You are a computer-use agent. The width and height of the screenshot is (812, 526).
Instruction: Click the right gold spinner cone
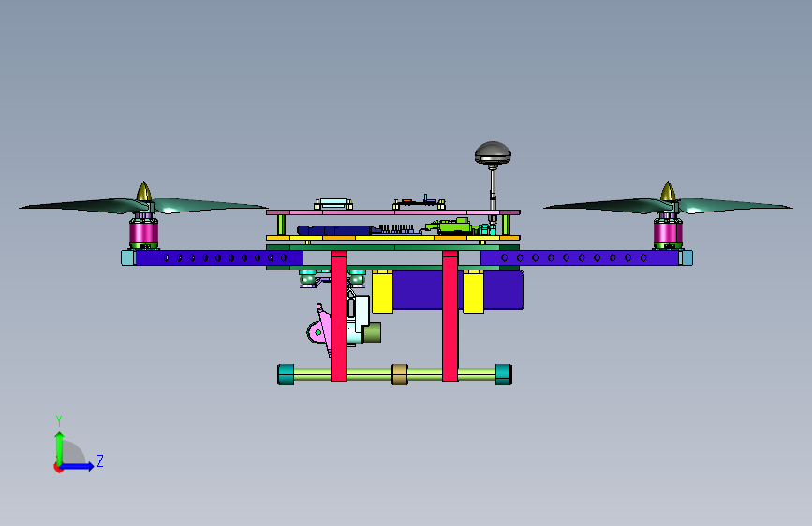click(668, 191)
